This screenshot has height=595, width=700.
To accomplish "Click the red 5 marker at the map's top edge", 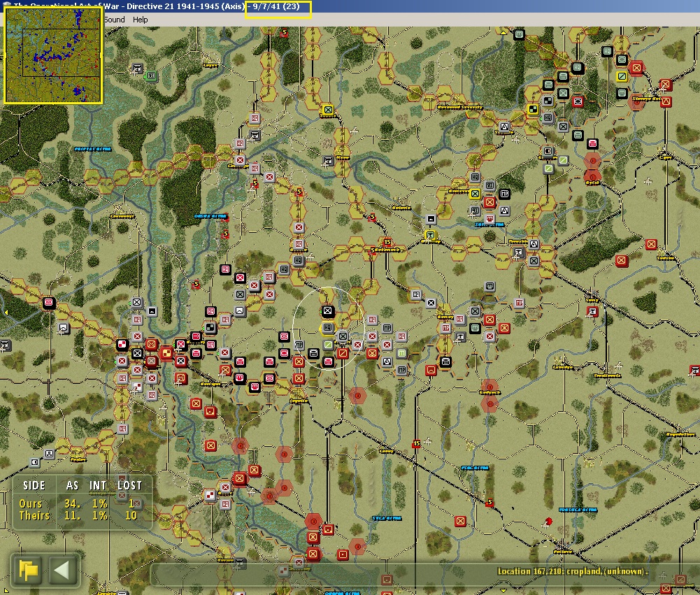I will [284, 33].
